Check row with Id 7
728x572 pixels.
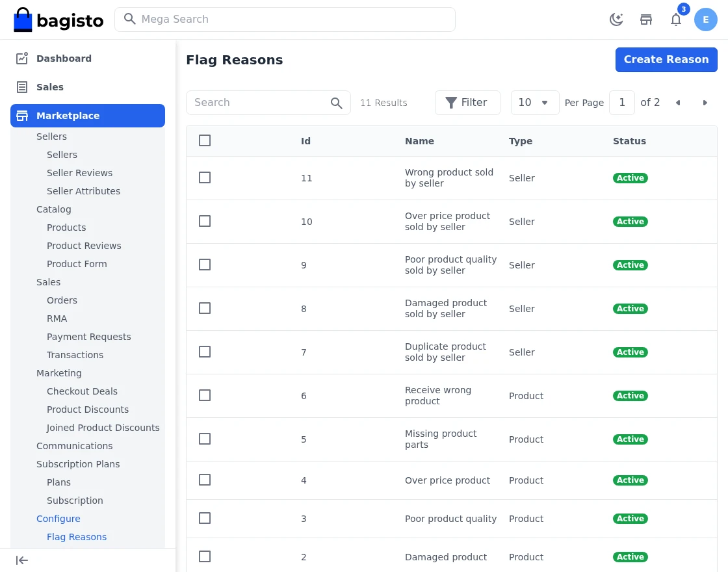[205, 352]
